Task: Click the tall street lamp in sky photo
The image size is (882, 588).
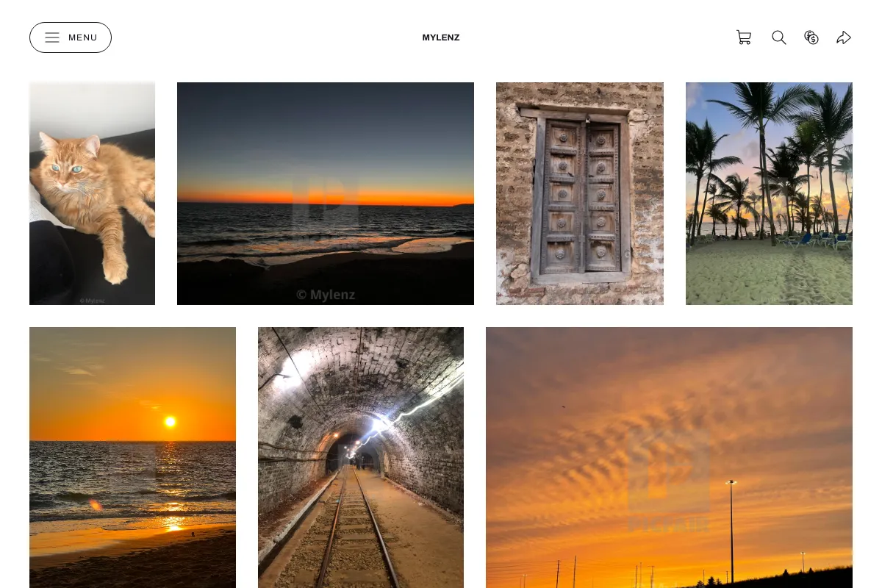Action: [731, 531]
